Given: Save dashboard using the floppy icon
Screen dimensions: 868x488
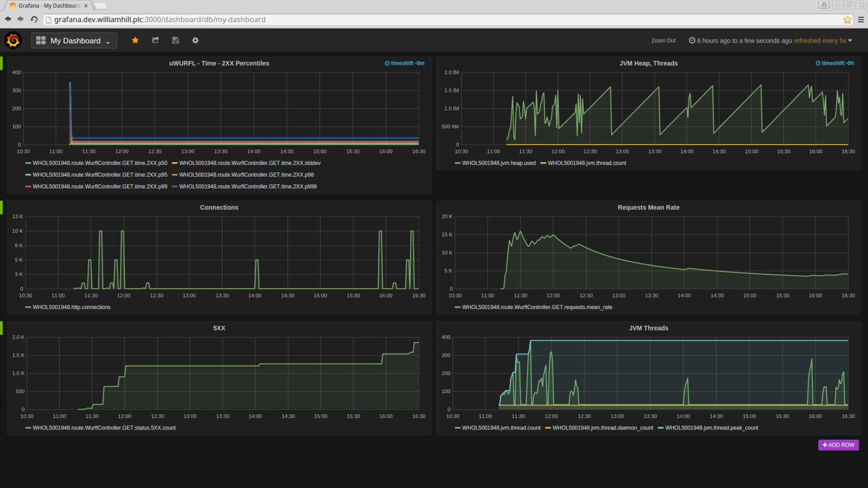Looking at the screenshot, I should coord(175,40).
